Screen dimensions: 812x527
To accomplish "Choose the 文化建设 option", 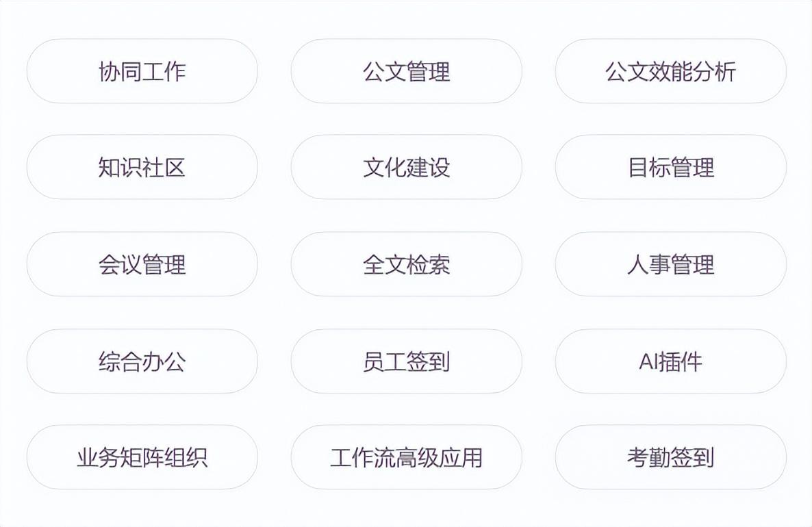I will point(406,167).
